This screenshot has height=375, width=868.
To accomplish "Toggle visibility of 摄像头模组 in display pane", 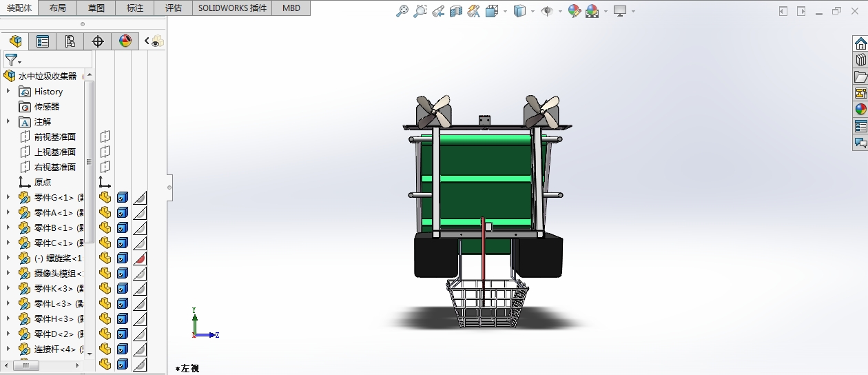I will click(105, 273).
